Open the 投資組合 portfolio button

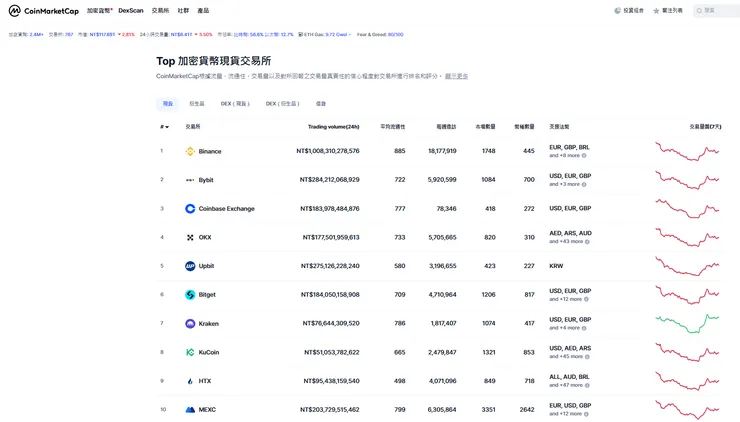[629, 10]
